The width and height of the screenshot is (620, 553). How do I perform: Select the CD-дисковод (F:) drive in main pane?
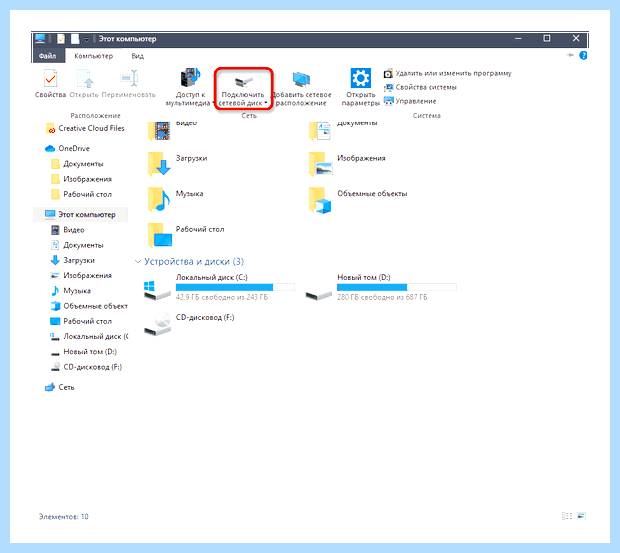pyautogui.click(x=189, y=324)
